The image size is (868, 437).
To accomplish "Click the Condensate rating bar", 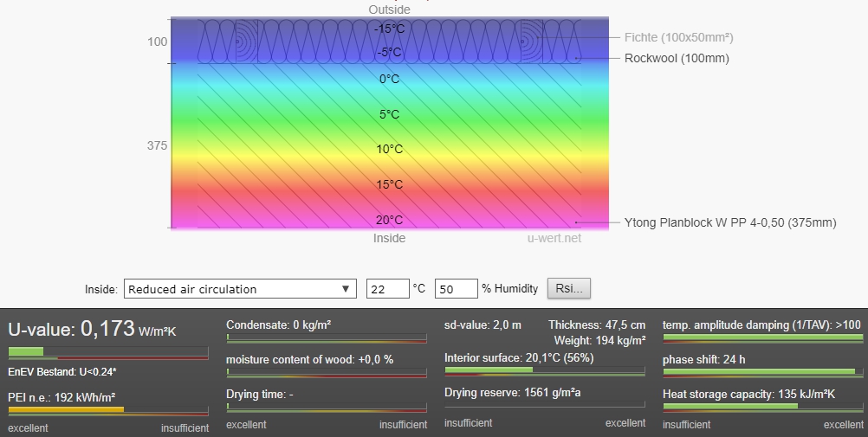I will (327, 337).
